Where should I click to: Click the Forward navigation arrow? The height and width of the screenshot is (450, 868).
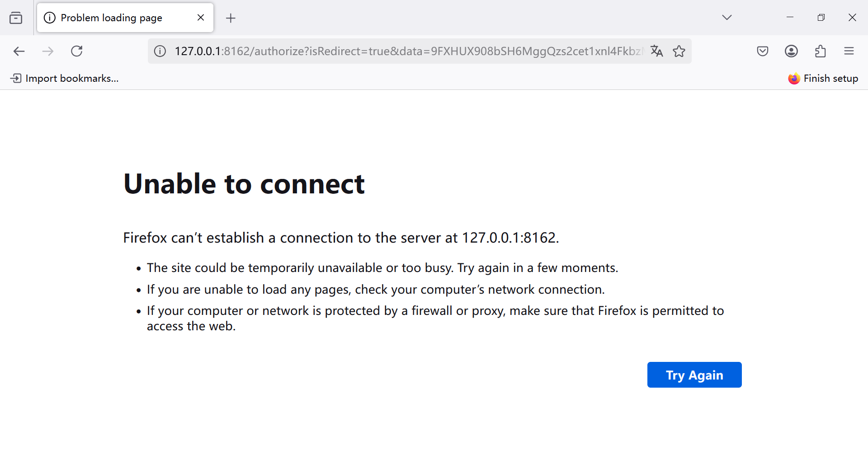point(47,51)
